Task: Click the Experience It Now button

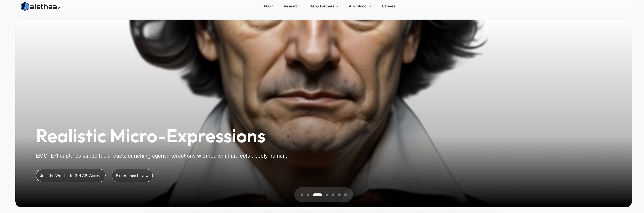Action: click(x=132, y=175)
